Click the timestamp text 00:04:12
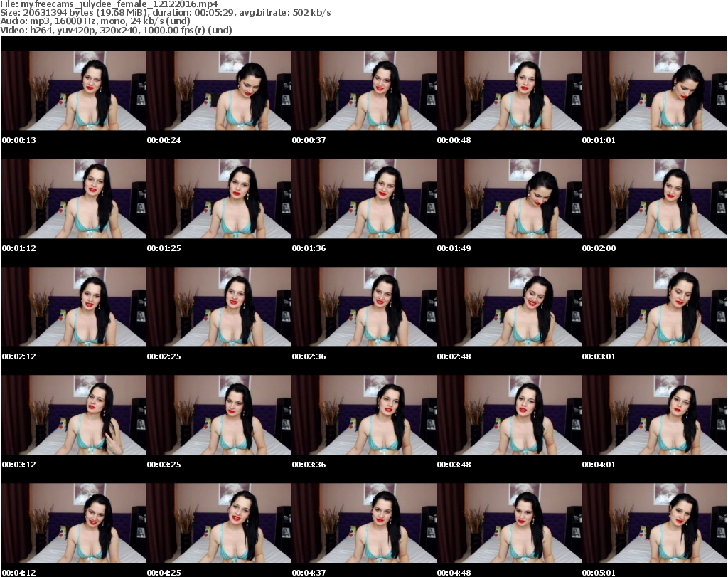The image size is (728, 577). click(19, 573)
